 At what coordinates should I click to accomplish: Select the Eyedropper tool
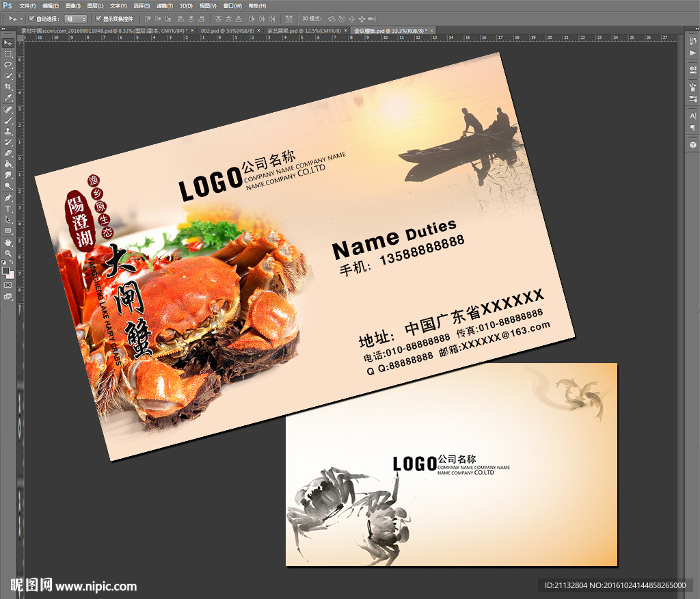[x=8, y=98]
